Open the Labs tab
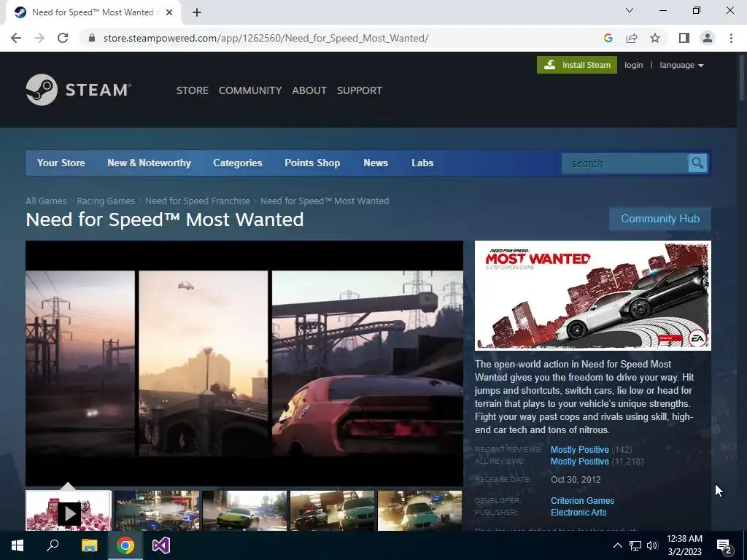The image size is (747, 560). (x=422, y=163)
